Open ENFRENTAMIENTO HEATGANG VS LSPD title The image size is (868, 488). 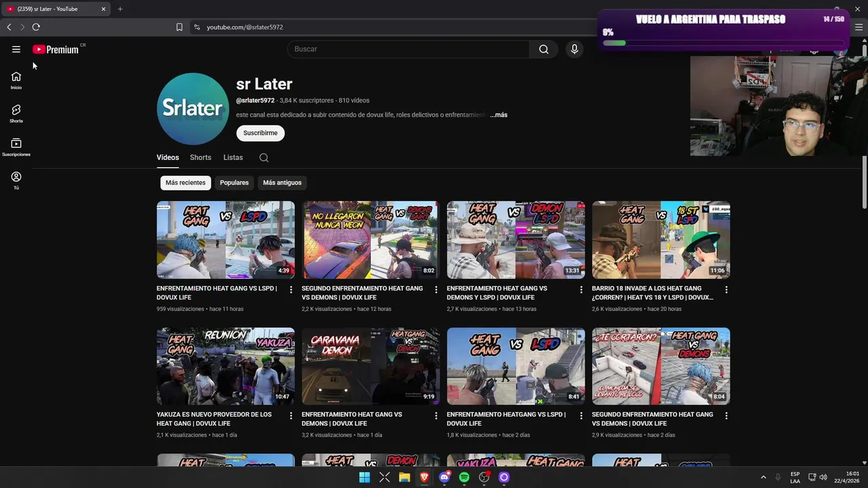(506, 419)
